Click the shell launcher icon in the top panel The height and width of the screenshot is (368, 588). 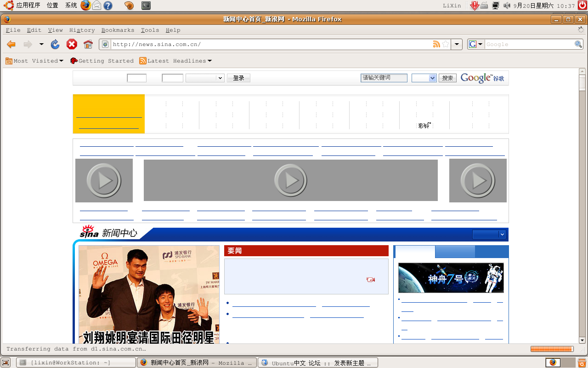(129, 6)
